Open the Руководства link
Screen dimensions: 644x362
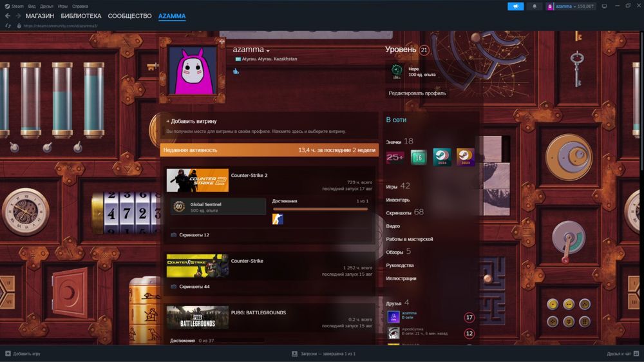[400, 265]
